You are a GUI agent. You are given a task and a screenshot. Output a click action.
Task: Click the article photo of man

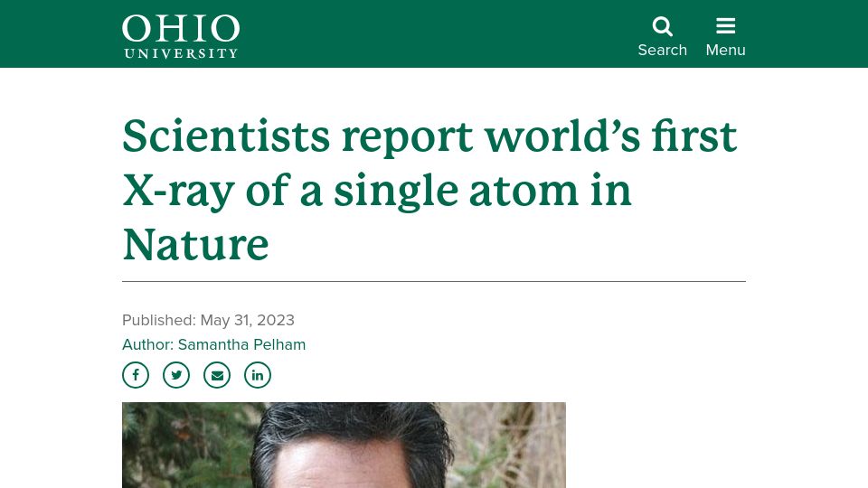point(344,445)
